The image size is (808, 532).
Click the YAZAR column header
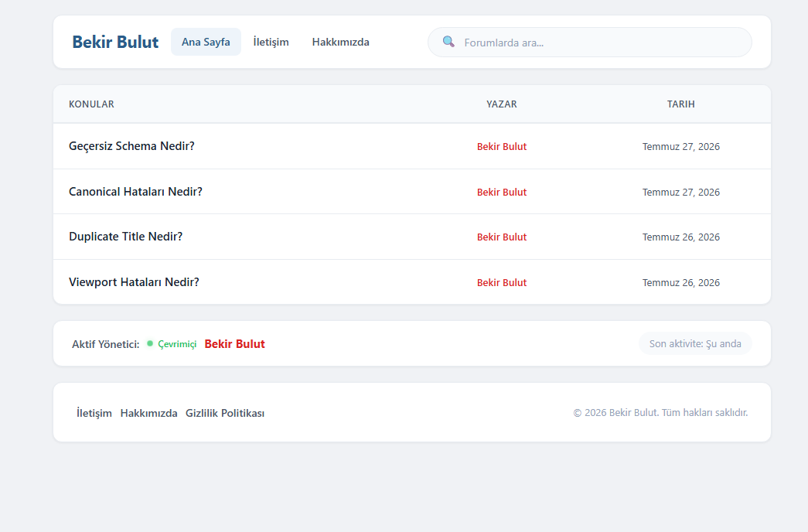click(x=501, y=104)
